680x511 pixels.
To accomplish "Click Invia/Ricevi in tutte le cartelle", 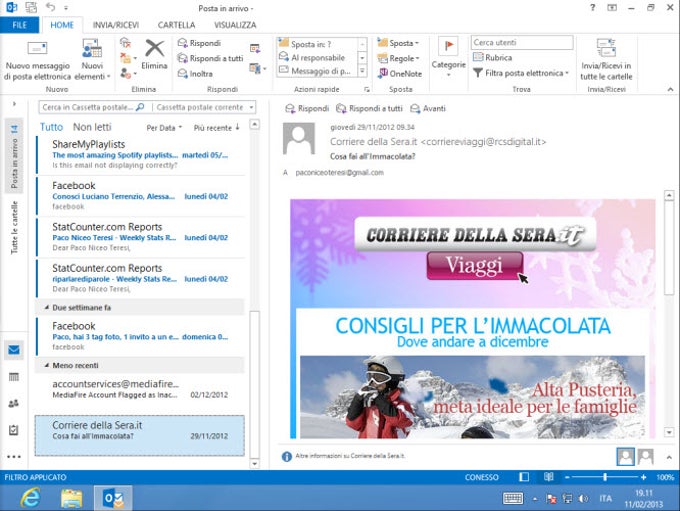I will coord(606,60).
